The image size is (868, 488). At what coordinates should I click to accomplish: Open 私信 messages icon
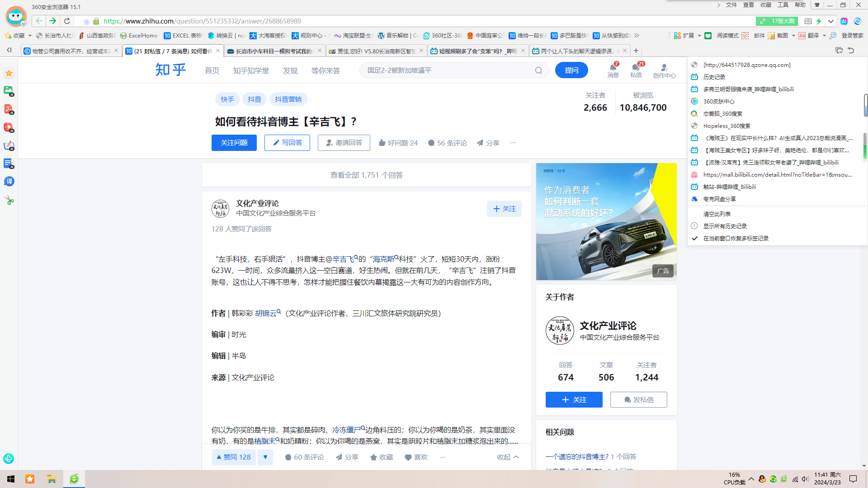[636, 70]
